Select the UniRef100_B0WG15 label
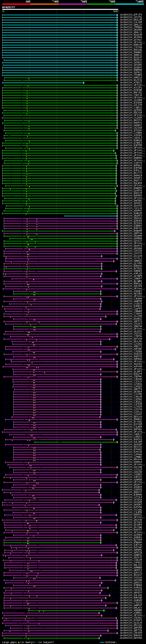The width and height of the screenshot is (146, 644). click(131, 213)
